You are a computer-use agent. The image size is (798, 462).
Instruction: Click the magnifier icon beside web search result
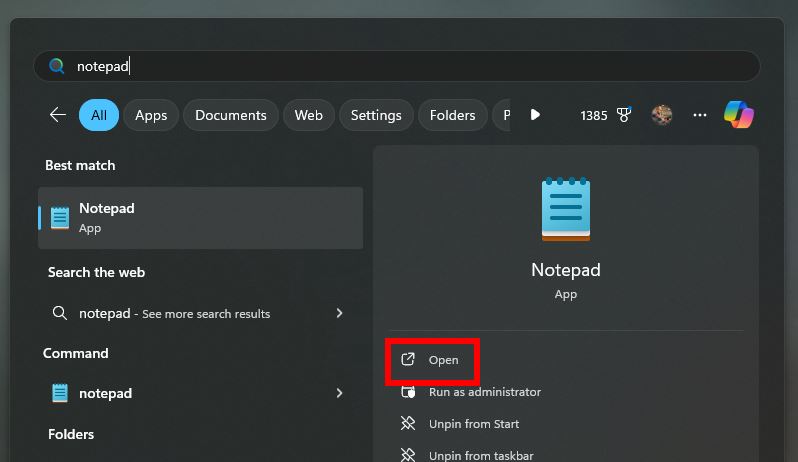point(60,313)
